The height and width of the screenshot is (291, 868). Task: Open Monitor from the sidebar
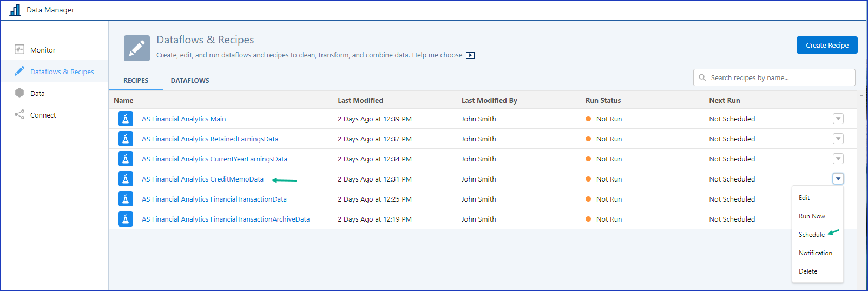coord(43,50)
